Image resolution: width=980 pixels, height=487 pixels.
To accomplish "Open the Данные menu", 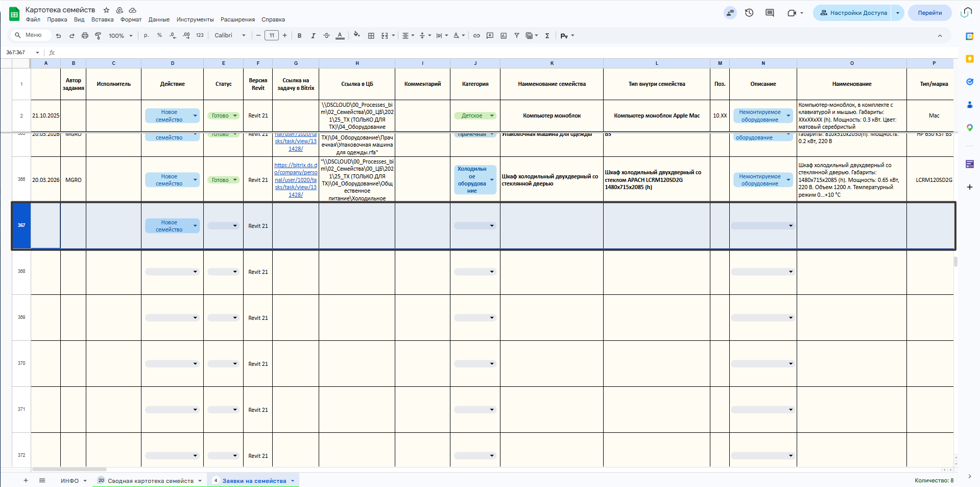I will tap(159, 20).
